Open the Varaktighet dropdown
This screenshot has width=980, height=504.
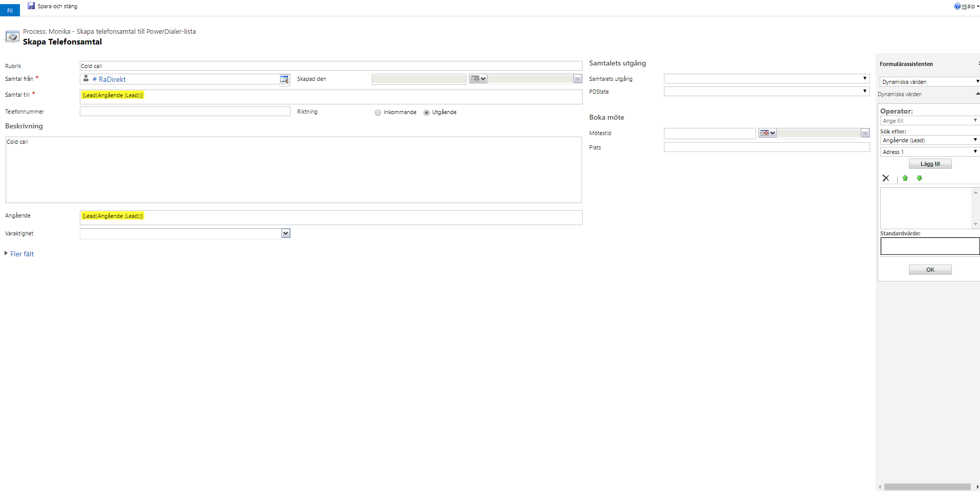point(285,233)
